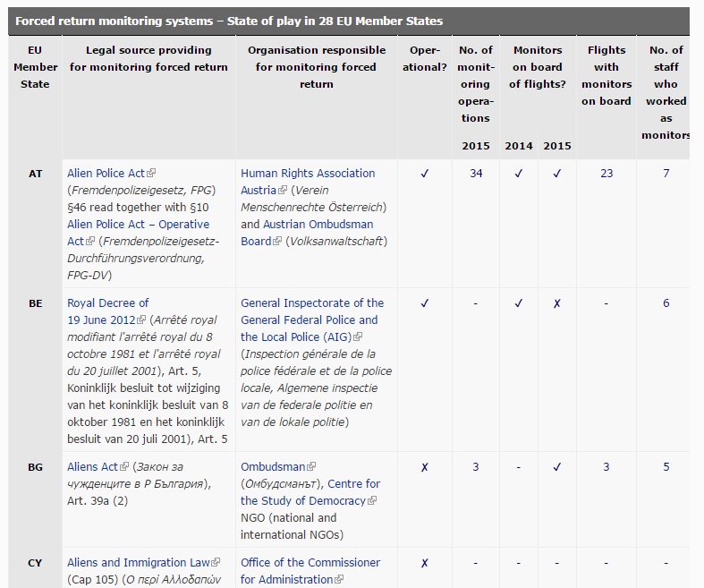
Task: Click CY operational cross mark
Action: coord(424,563)
